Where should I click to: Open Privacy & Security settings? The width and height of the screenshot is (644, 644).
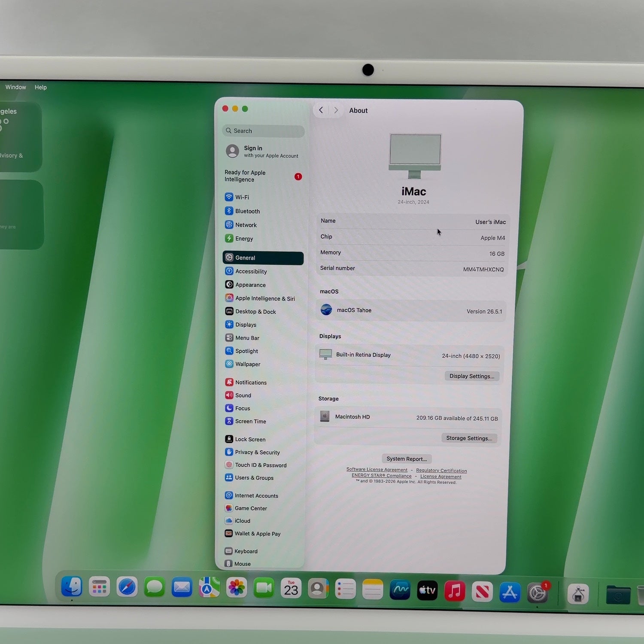[252, 452]
